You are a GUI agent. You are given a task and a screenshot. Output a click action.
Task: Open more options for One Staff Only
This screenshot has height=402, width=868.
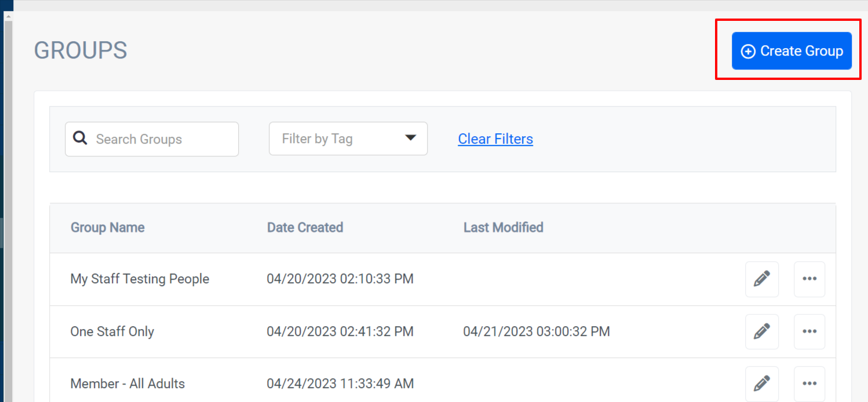pos(809,331)
